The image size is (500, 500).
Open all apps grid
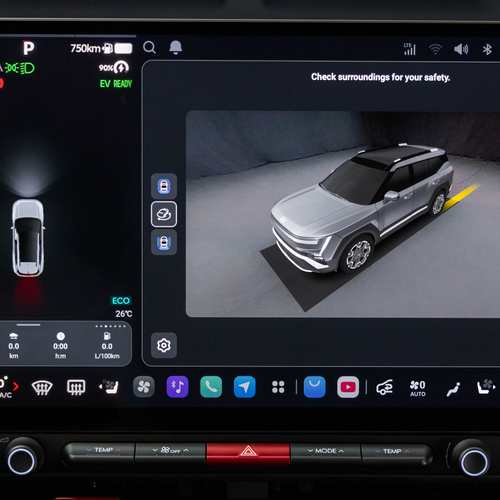278,387
